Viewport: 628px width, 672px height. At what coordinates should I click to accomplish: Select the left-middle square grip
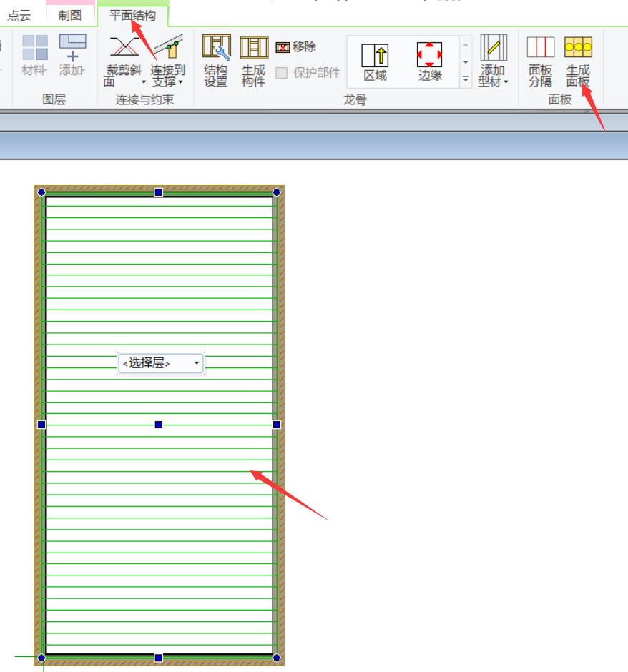pyautogui.click(x=41, y=425)
